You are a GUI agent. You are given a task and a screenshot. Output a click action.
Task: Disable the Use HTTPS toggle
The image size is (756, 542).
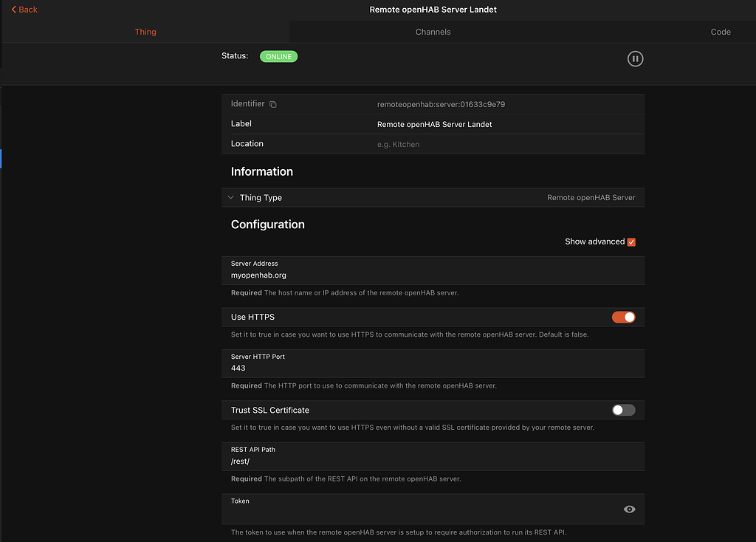(x=623, y=317)
